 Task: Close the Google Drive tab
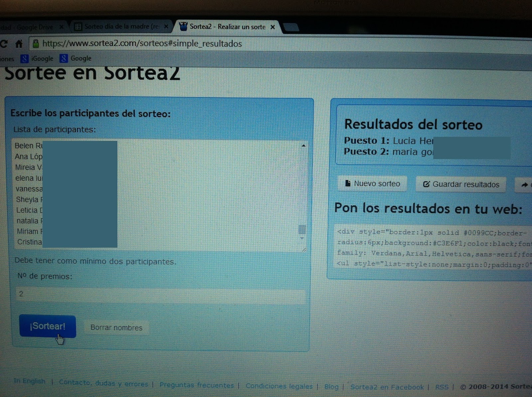click(x=61, y=27)
